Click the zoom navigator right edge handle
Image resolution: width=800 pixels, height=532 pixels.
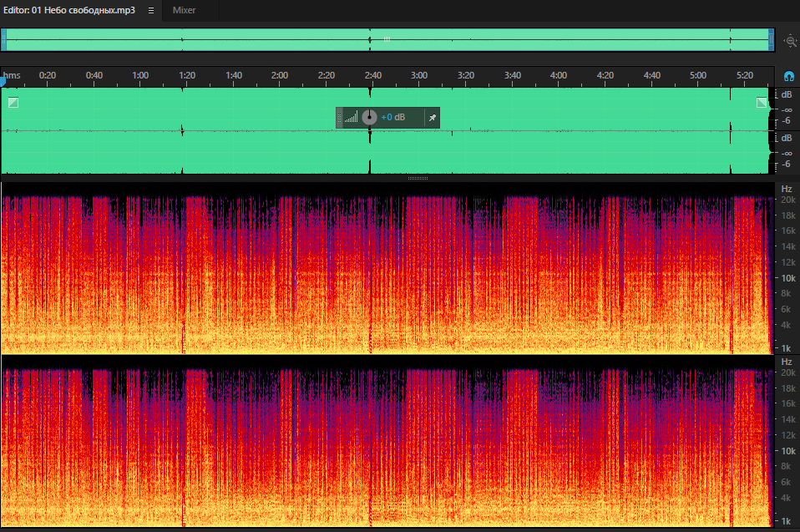point(771,40)
